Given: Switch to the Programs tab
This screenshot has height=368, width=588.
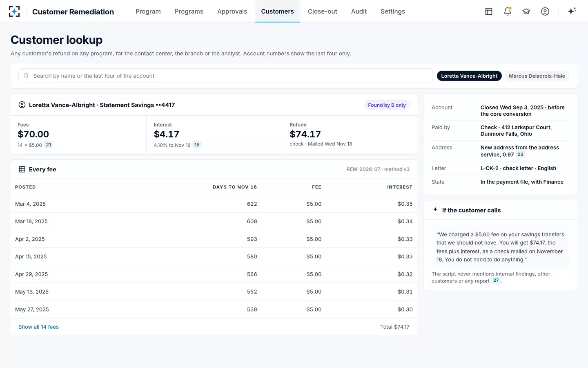Looking at the screenshot, I should coord(189,11).
